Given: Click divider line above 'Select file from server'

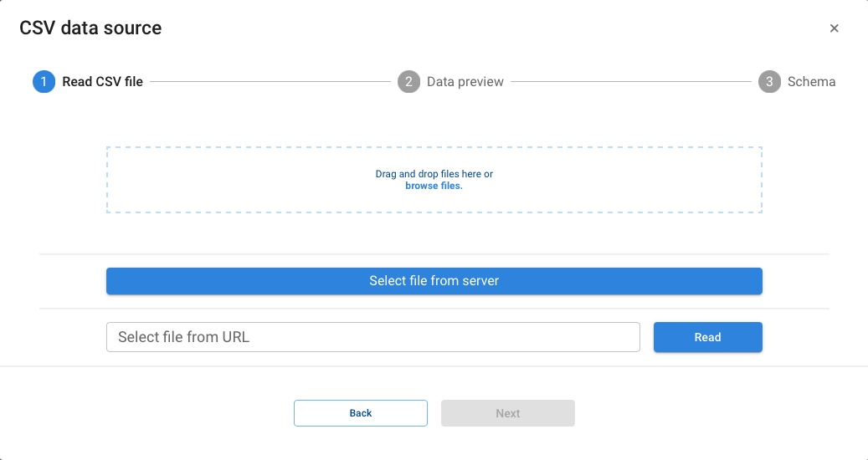Looking at the screenshot, I should 434,253.
